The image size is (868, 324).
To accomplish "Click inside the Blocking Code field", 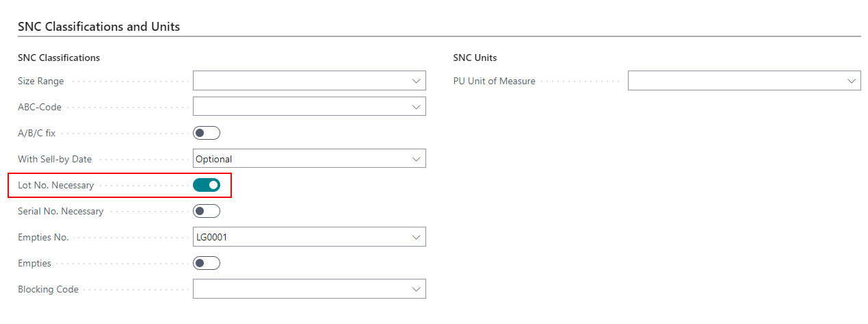I will pos(301,289).
